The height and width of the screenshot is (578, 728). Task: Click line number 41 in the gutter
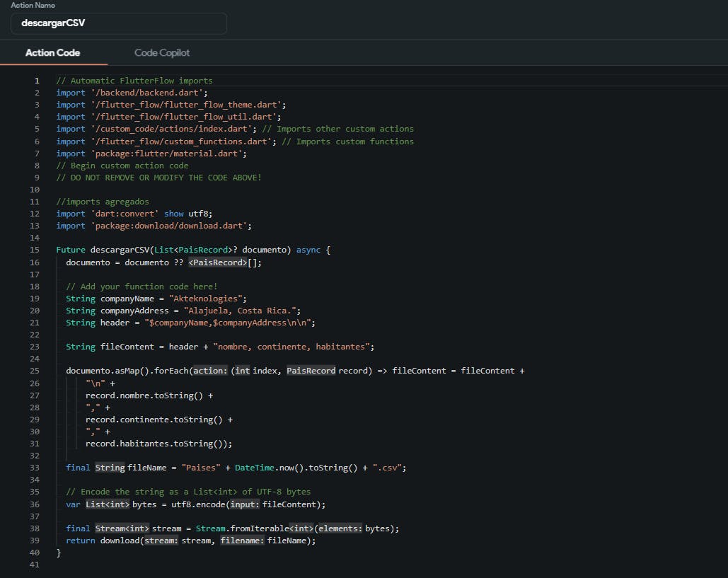[x=35, y=565]
